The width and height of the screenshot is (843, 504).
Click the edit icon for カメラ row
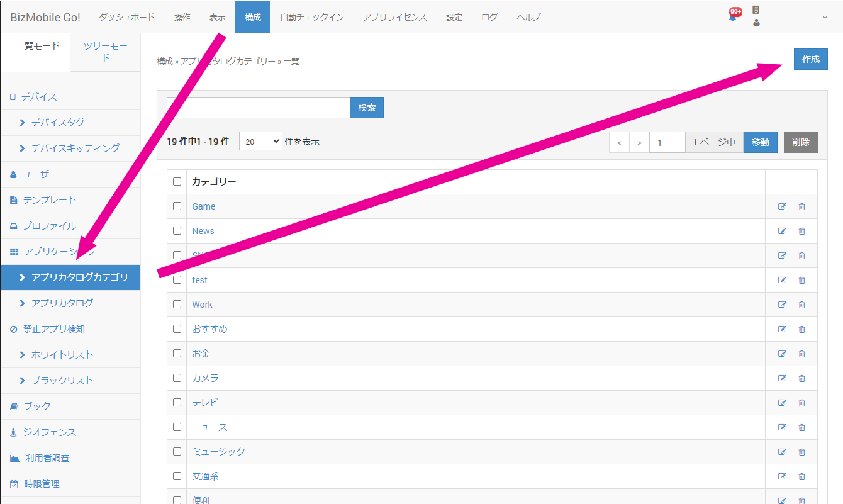782,378
